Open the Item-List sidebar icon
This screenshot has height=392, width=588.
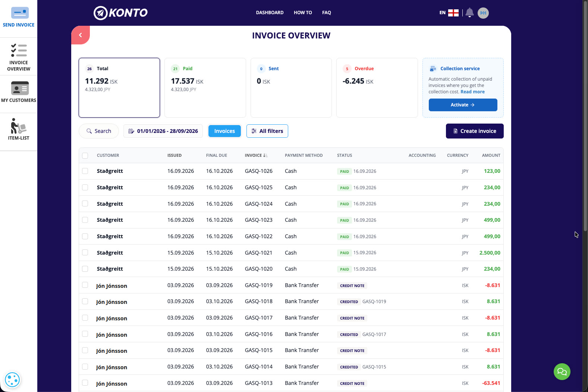click(x=18, y=126)
